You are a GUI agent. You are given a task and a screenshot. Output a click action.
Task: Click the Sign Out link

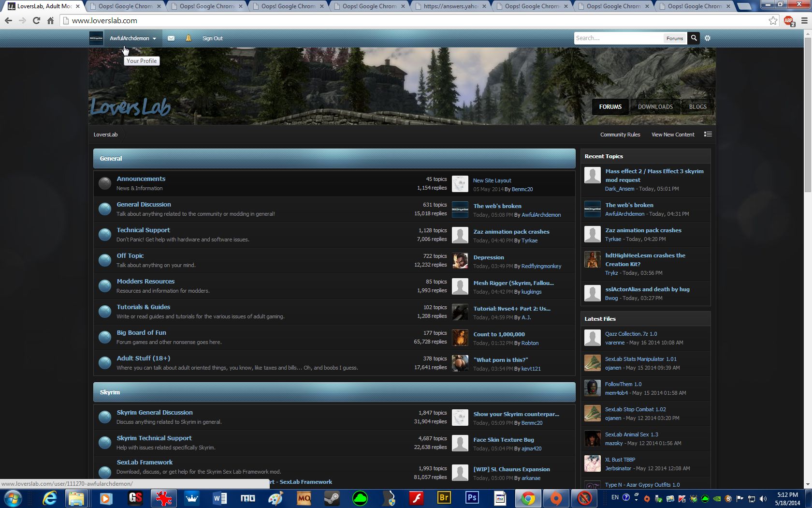(x=212, y=38)
